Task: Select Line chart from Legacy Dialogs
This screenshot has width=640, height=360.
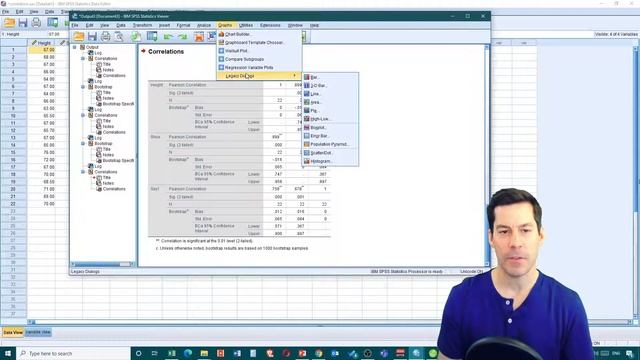Action: pos(330,94)
